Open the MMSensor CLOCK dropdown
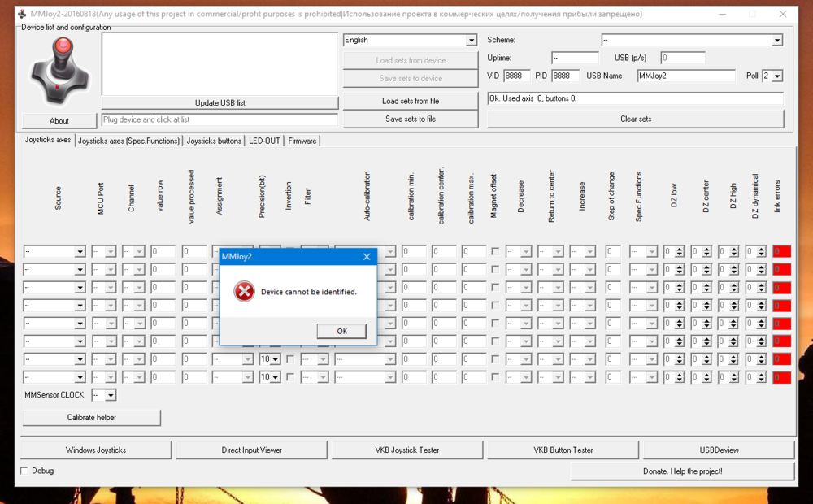813x504 pixels. tap(111, 395)
